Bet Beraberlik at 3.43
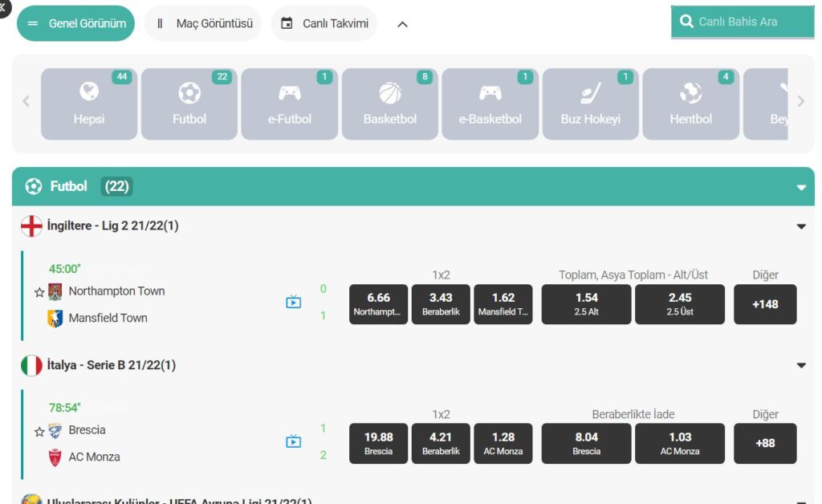822x504 pixels. coord(441,304)
